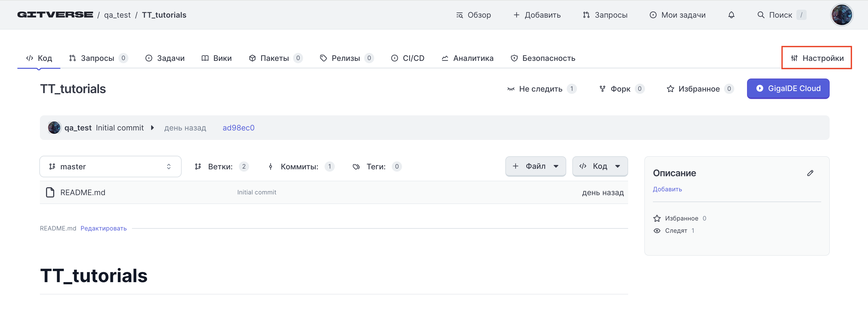Click the star icon in Описание panel

[x=657, y=218]
